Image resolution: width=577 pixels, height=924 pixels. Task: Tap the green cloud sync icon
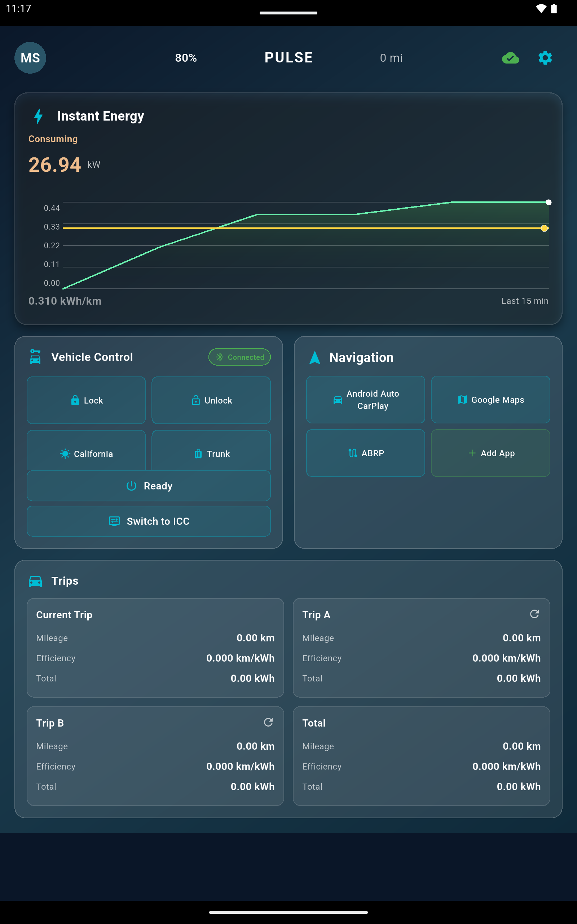[510, 58]
